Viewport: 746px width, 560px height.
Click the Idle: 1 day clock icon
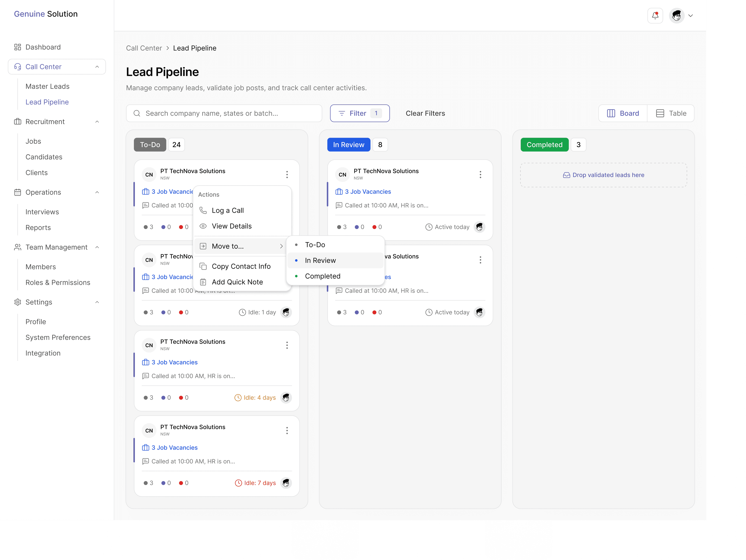coord(242,313)
